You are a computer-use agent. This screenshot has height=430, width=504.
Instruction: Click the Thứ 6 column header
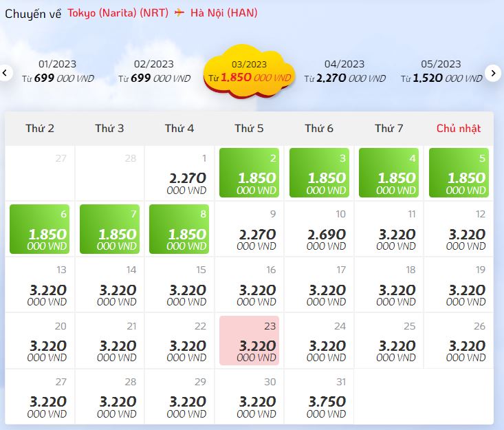319,129
